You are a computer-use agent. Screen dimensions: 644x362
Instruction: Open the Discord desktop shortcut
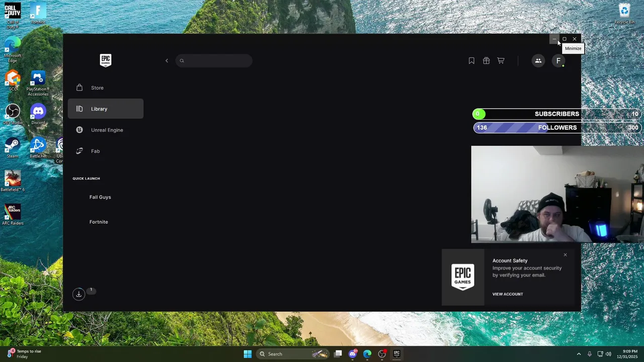tap(38, 114)
